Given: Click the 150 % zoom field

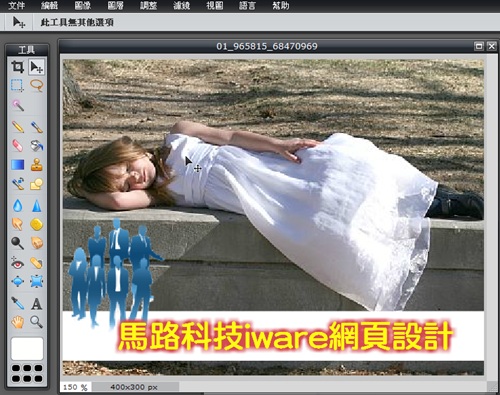Looking at the screenshot, I should tap(75, 387).
